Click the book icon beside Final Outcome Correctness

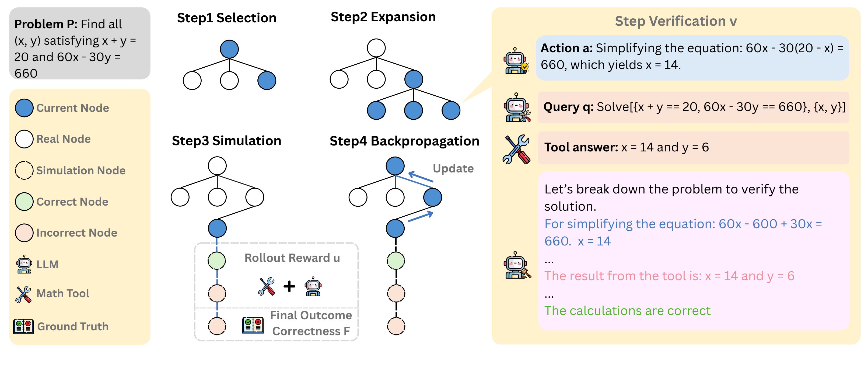pyautogui.click(x=253, y=325)
